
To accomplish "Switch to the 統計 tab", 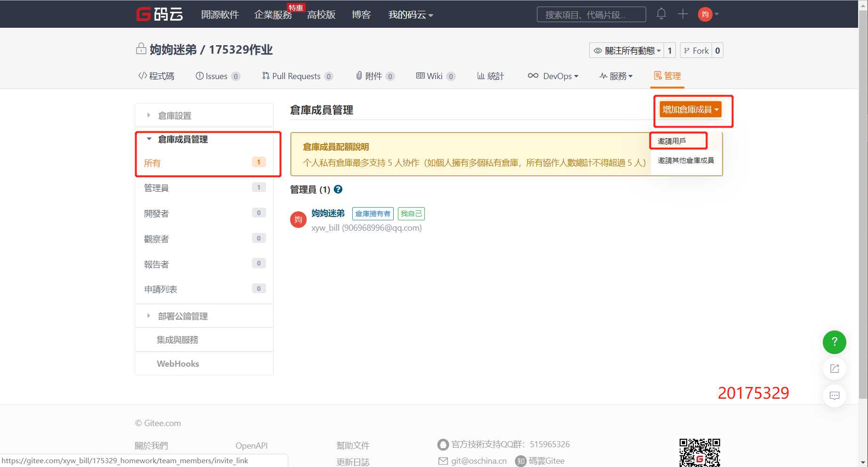I will (490, 76).
